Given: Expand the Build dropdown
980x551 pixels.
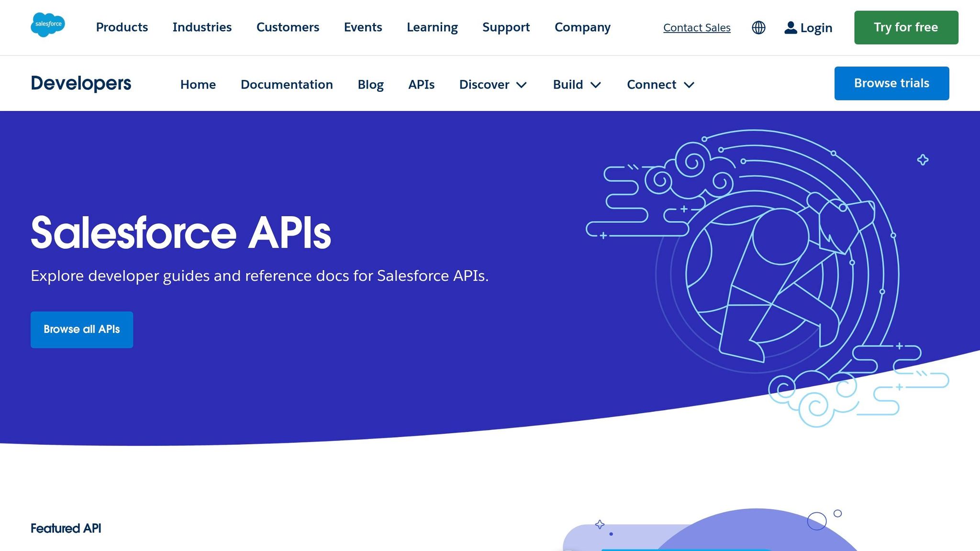Looking at the screenshot, I should [x=577, y=85].
